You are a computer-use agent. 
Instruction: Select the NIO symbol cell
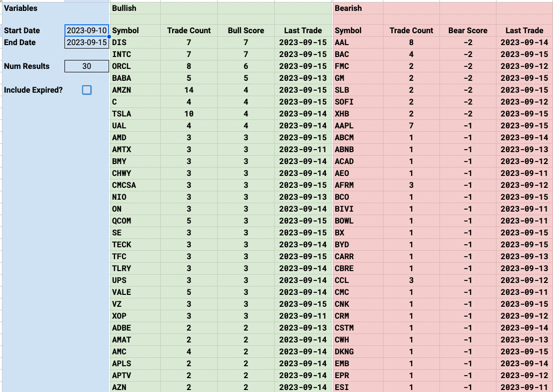click(135, 197)
